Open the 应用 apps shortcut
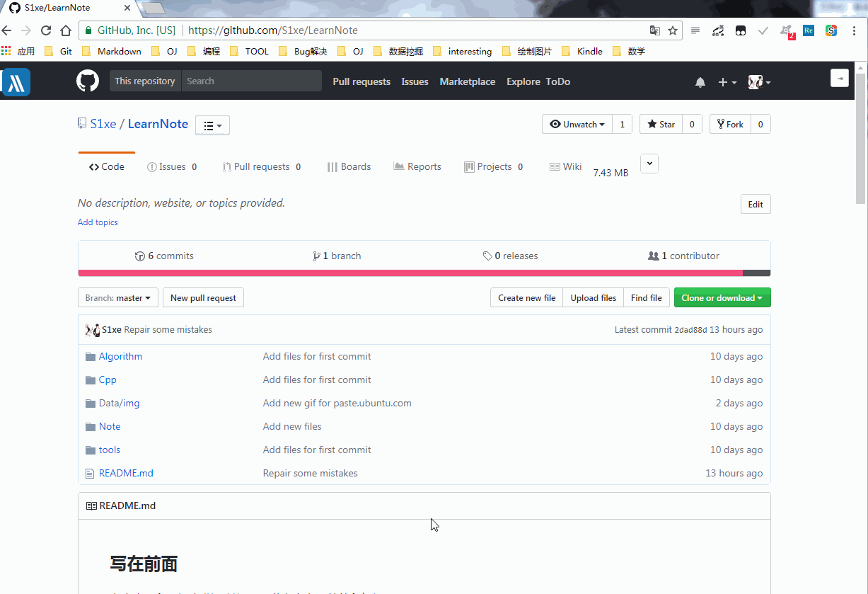The height and width of the screenshot is (594, 868). click(x=18, y=51)
